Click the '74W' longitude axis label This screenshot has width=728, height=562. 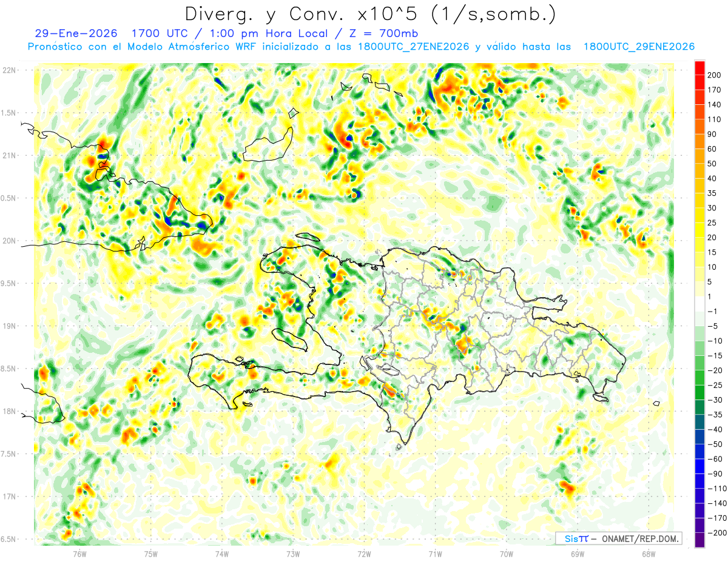222,553
